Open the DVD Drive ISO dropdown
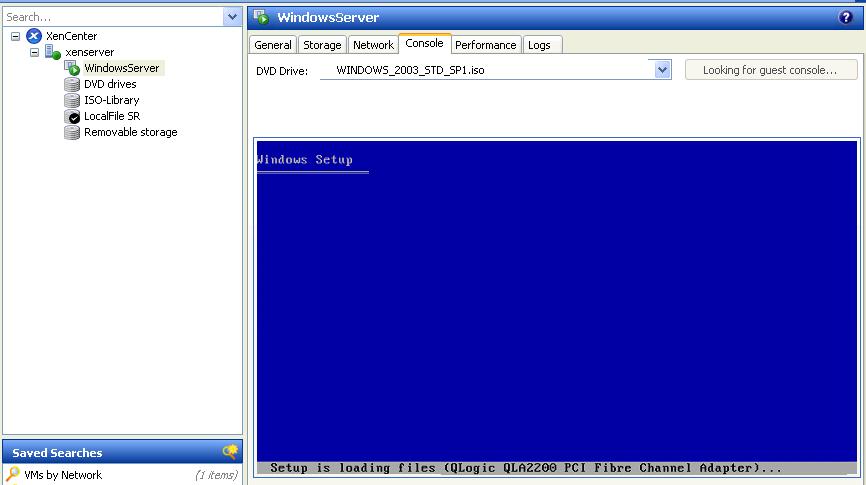Image resolution: width=866 pixels, height=485 pixels. [661, 70]
